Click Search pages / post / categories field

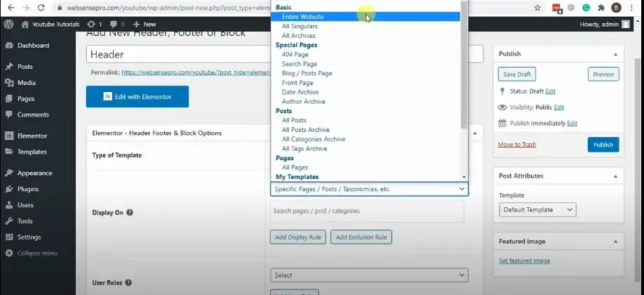click(x=367, y=211)
